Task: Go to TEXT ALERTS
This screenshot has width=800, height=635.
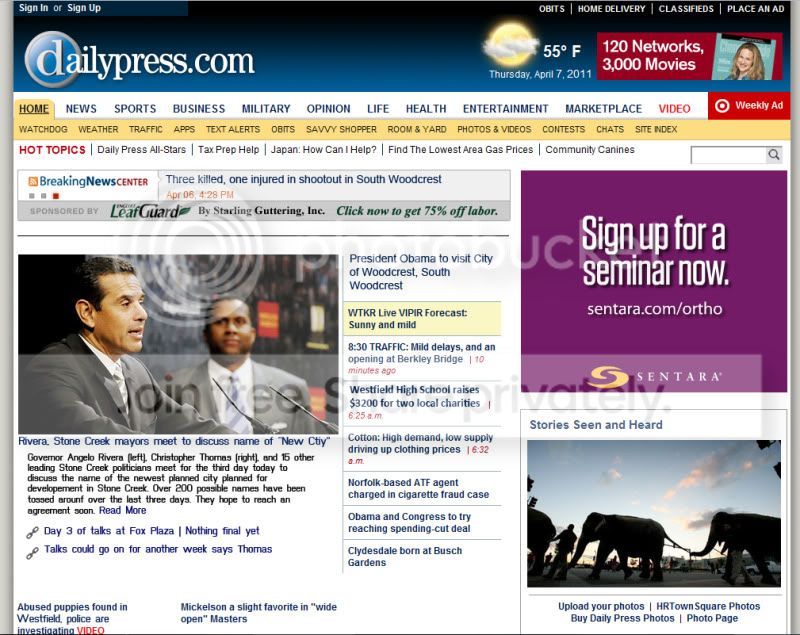Action: pyautogui.click(x=233, y=130)
